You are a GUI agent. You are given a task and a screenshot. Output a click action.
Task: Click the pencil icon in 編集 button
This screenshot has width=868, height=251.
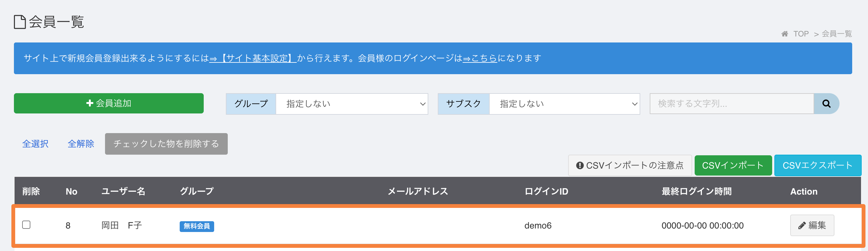[802, 226]
